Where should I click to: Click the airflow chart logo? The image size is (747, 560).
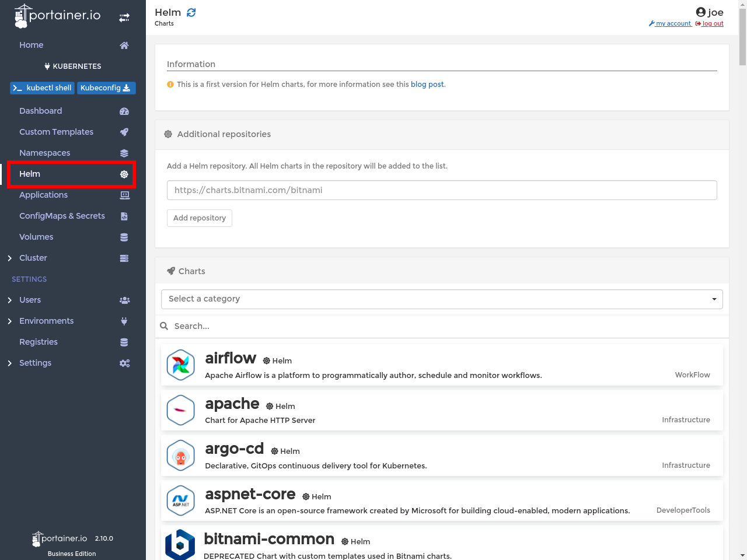181,365
